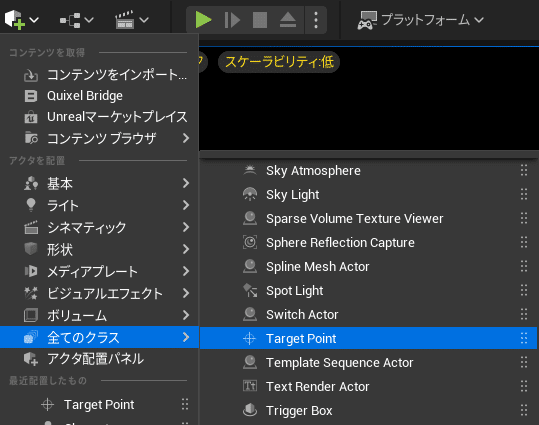Click the light bulb icon beside ライト
The width and height of the screenshot is (539, 425).
point(31,205)
